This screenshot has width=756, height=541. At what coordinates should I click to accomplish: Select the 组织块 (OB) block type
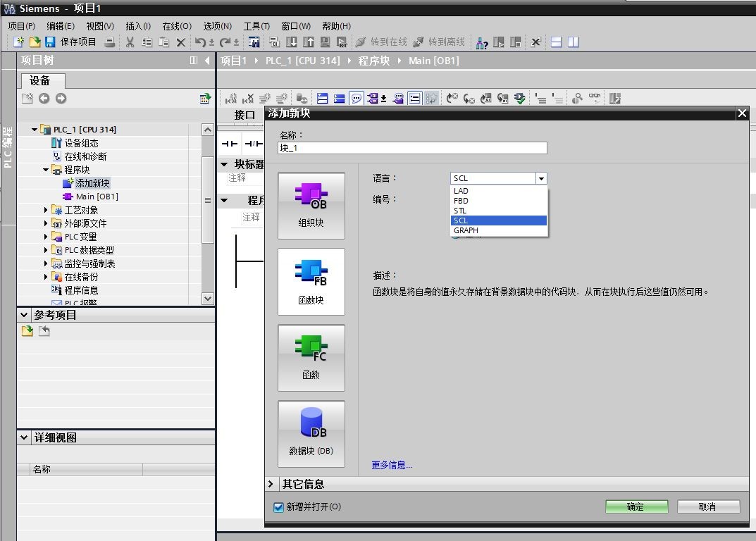pyautogui.click(x=311, y=205)
